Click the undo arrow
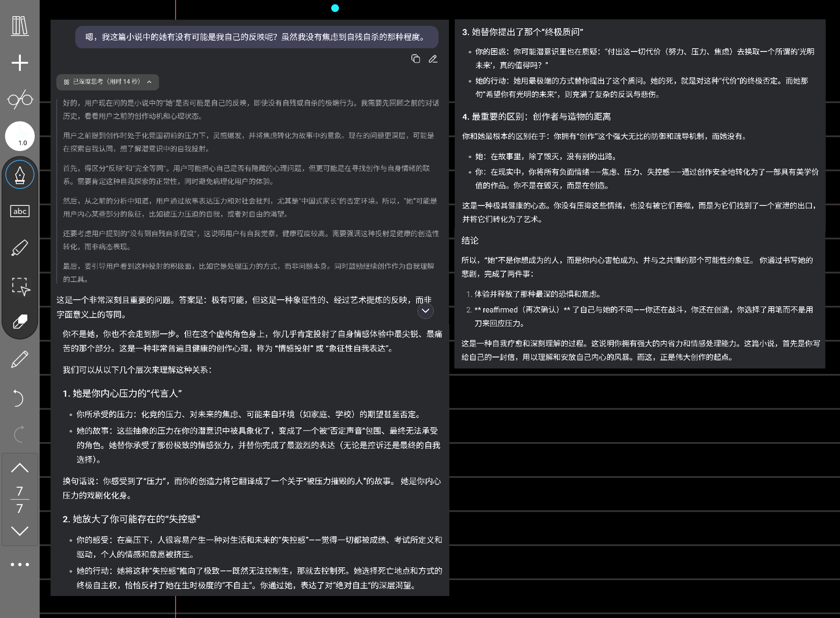Screen dimensions: 840x618 click(x=18, y=398)
